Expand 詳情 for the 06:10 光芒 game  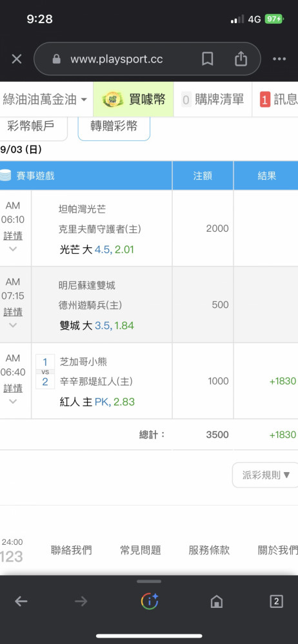pyautogui.click(x=13, y=236)
